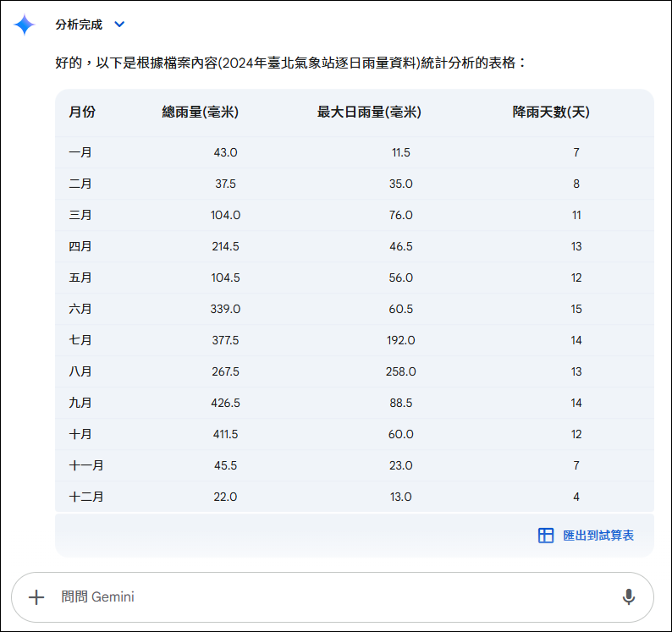
Task: Click the 60.0 max daily rainfall cell
Action: (400, 434)
